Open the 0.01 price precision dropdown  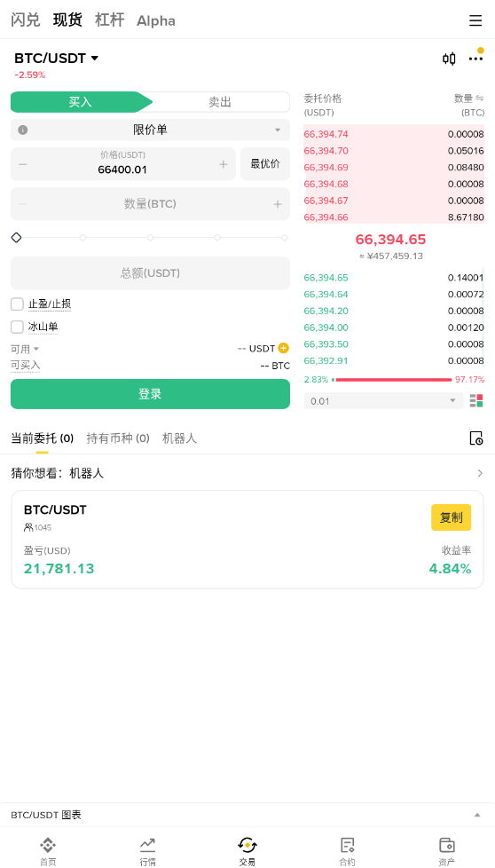pos(383,401)
